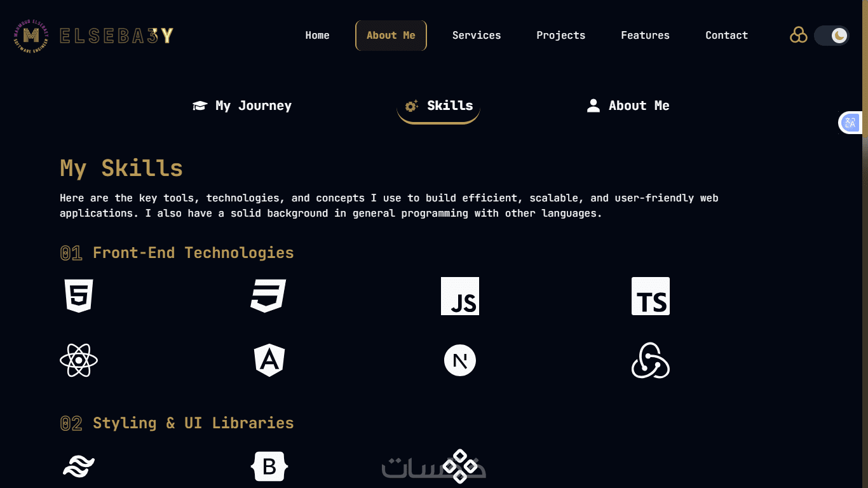Click the Next.js N icon
The image size is (868, 488).
[x=460, y=360]
